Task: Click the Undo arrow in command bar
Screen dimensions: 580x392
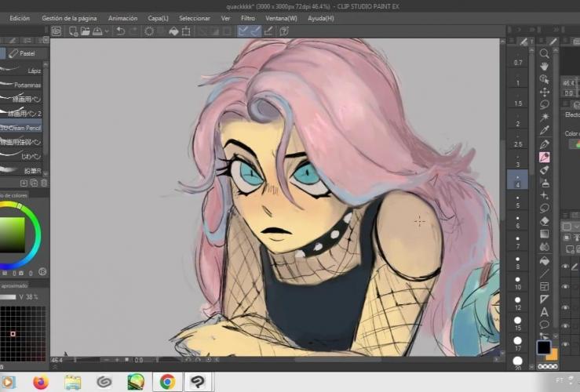Action: (120, 31)
